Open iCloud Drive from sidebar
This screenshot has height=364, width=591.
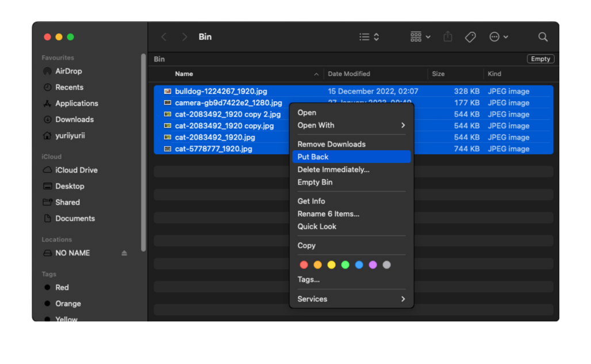point(76,170)
